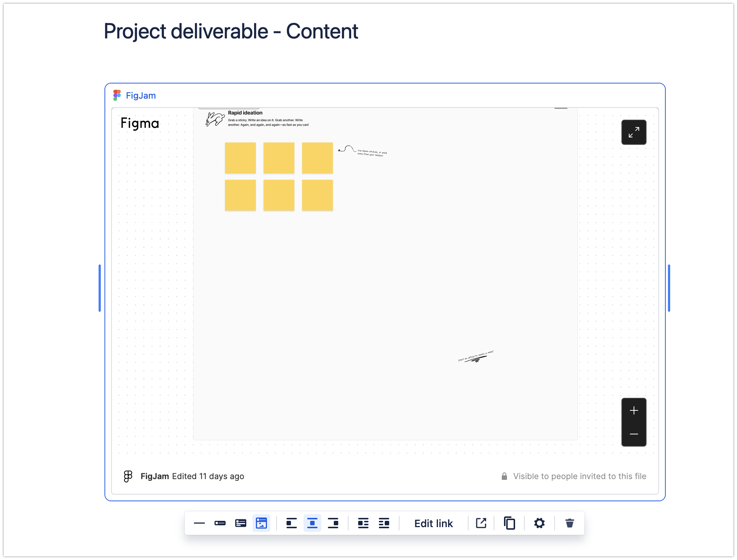Display the link as a plain URL
Screen dimensions: 737x560
pos(200,523)
